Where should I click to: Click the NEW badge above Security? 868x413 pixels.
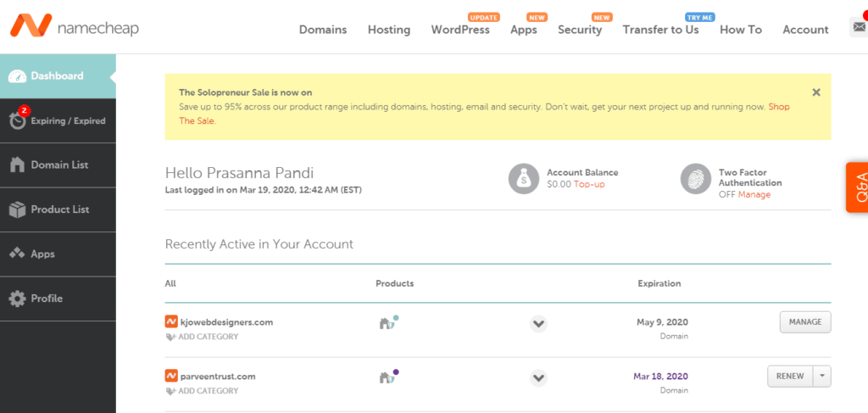602,17
